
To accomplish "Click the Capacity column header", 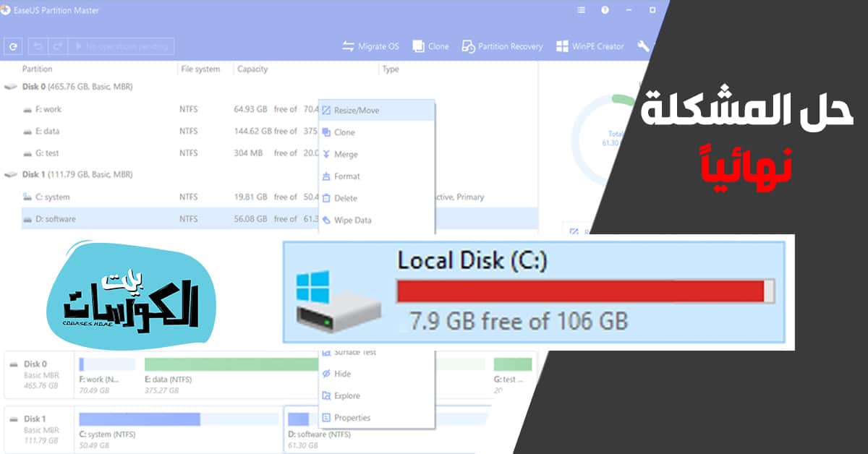I will tap(252, 69).
